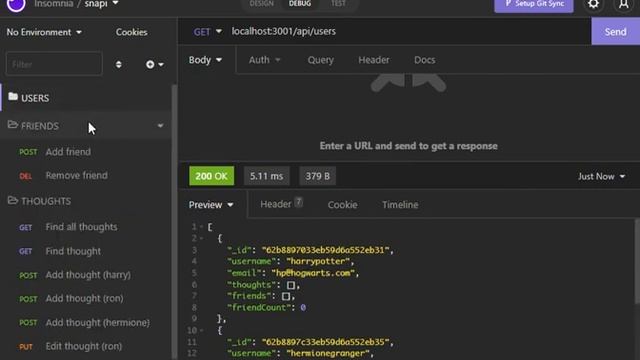The width and height of the screenshot is (640, 360).
Task: Click the USERS folder icon
Action: 13,97
